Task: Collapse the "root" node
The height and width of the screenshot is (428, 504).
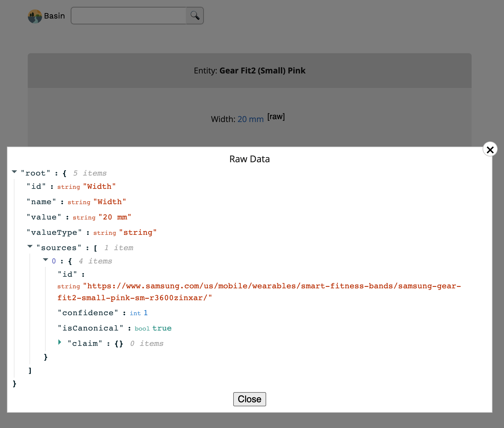Action: pyautogui.click(x=14, y=172)
